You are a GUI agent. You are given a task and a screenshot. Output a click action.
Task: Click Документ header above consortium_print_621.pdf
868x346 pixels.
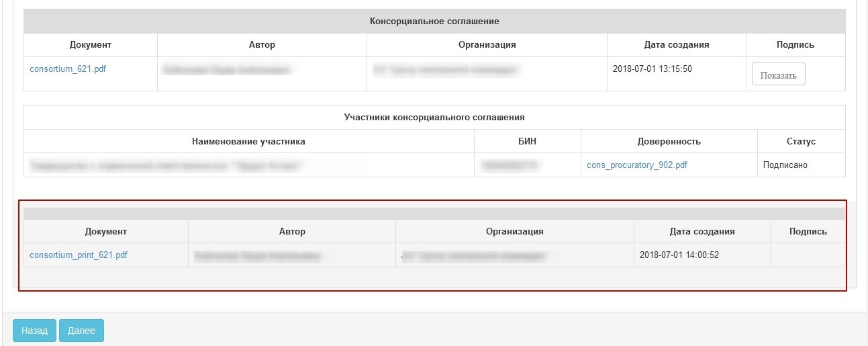pos(106,231)
